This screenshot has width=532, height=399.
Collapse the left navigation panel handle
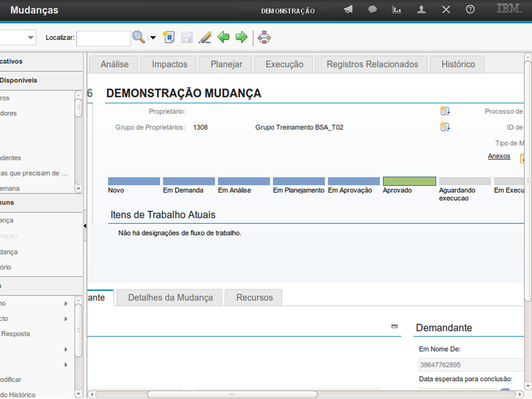click(x=85, y=226)
